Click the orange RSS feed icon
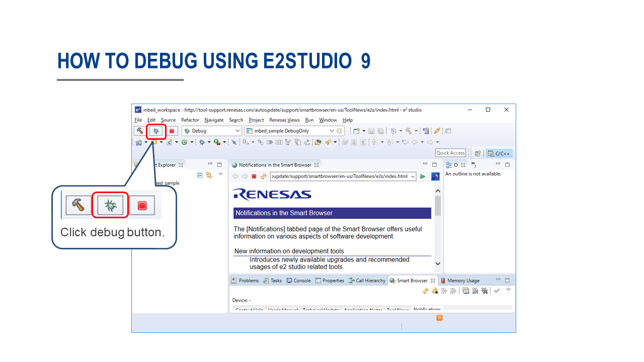This screenshot has height=362, width=644. [x=439, y=318]
